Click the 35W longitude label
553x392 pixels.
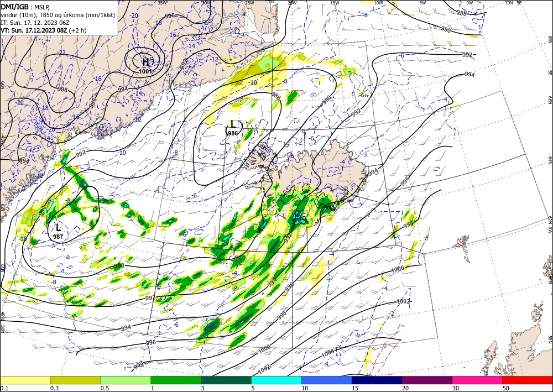[x=162, y=3]
